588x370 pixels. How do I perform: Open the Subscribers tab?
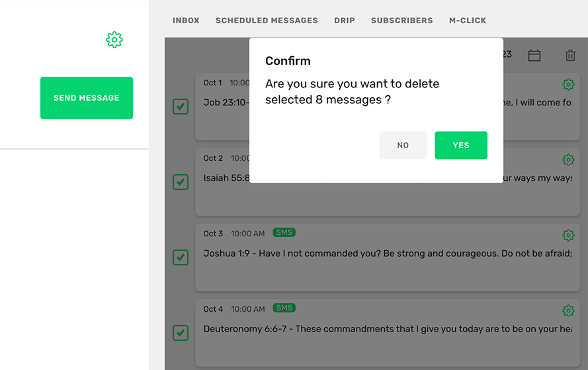(x=401, y=21)
